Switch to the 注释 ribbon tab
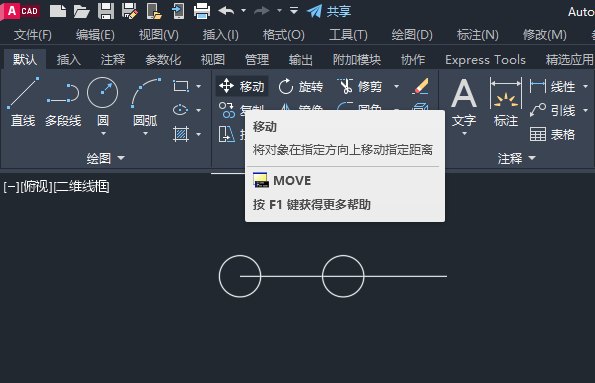 (x=113, y=60)
